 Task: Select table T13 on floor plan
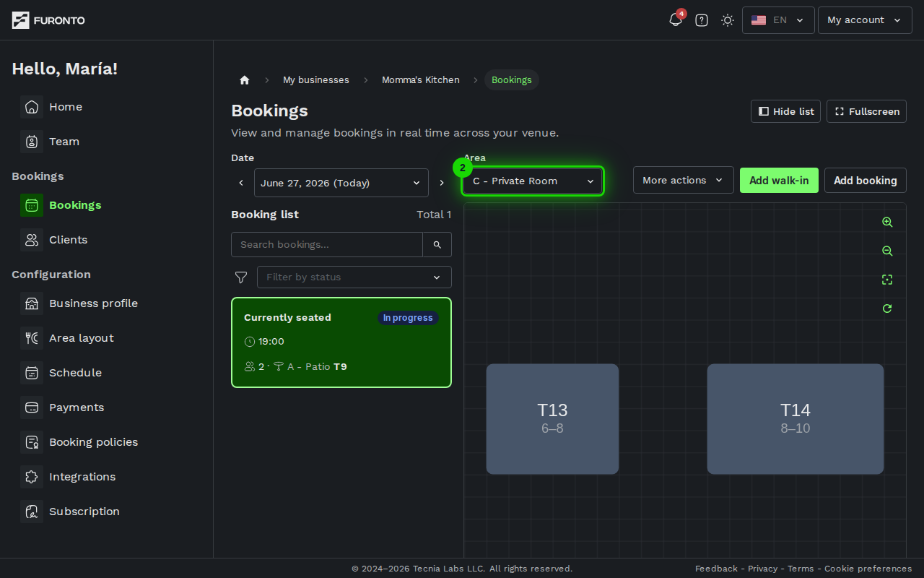(x=552, y=419)
